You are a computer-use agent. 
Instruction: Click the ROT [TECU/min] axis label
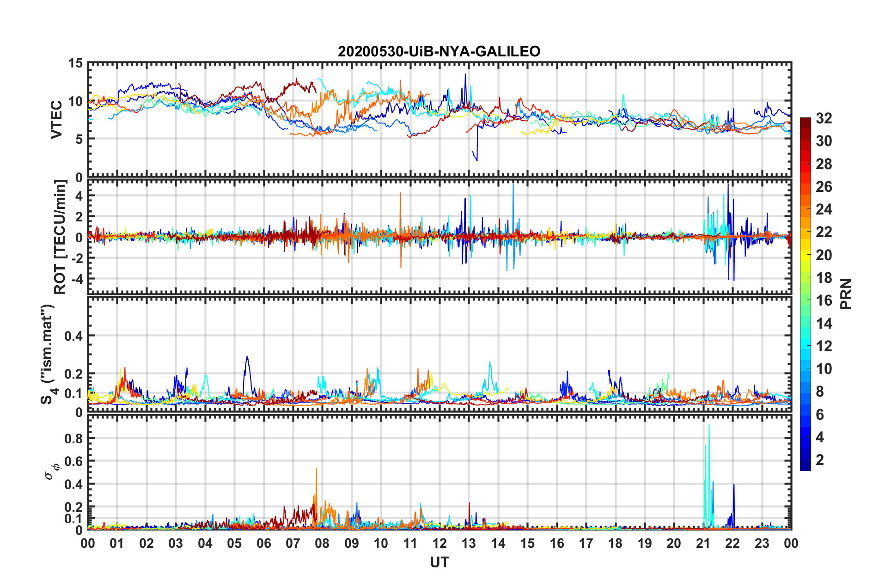[60, 237]
